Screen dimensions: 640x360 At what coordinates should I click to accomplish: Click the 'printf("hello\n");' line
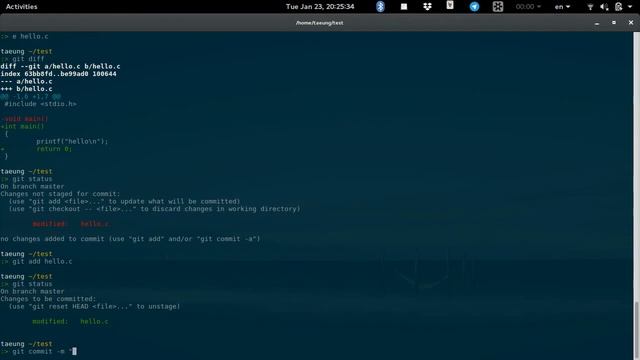tap(72, 141)
